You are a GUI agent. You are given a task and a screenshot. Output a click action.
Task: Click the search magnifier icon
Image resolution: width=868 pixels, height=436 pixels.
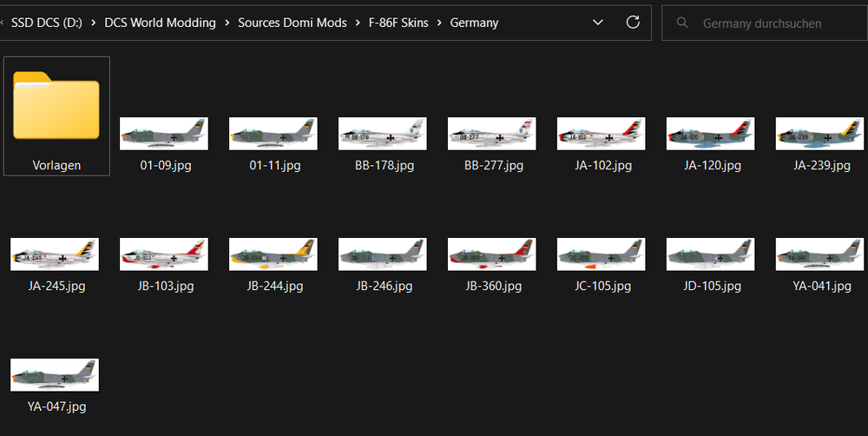click(683, 23)
